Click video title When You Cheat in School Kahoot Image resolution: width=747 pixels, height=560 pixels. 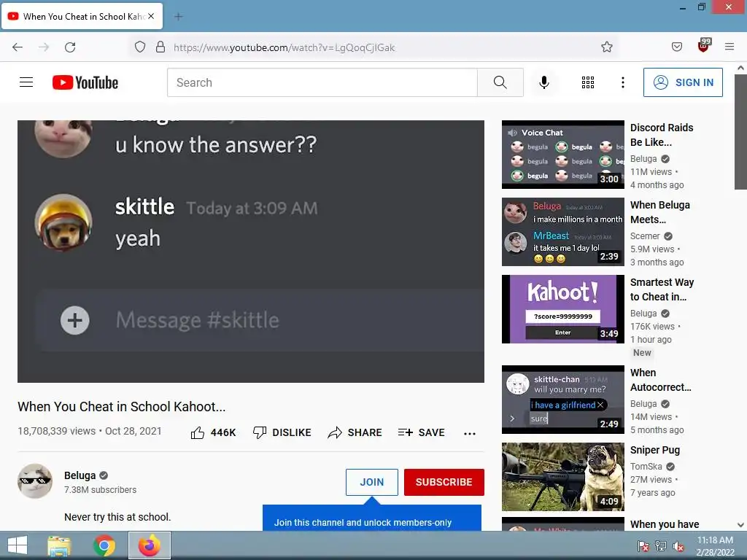pyautogui.click(x=122, y=407)
